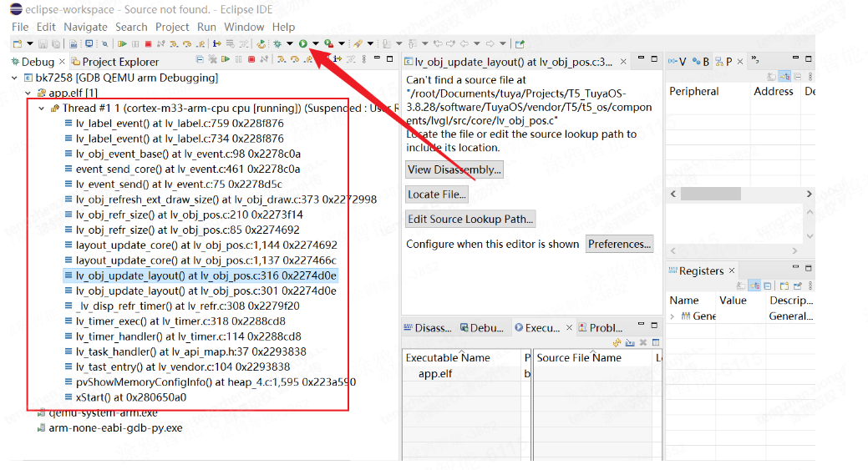Image resolution: width=868 pixels, height=470 pixels.
Task: Open the dropdown arrow beside the Run button
Action: 315,43
